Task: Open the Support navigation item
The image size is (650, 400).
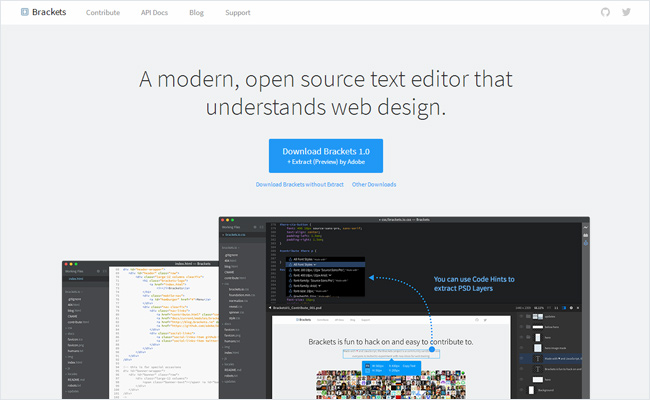Action: pyautogui.click(x=238, y=12)
